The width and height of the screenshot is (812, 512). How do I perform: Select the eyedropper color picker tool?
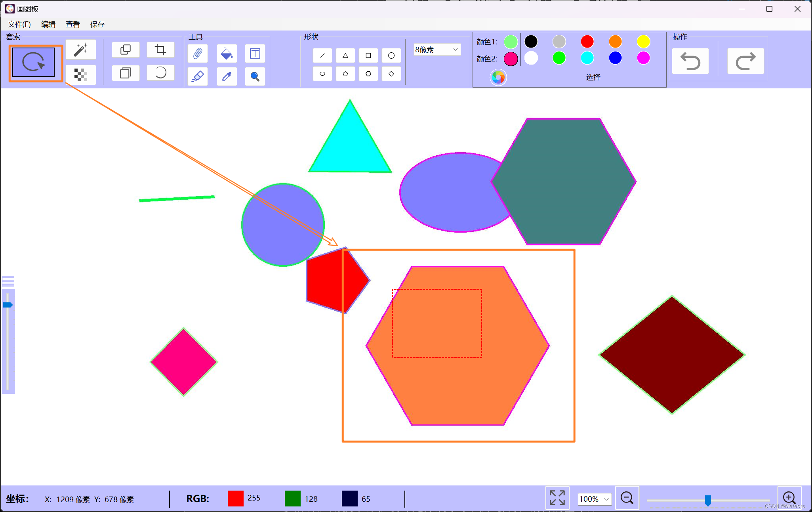click(227, 76)
